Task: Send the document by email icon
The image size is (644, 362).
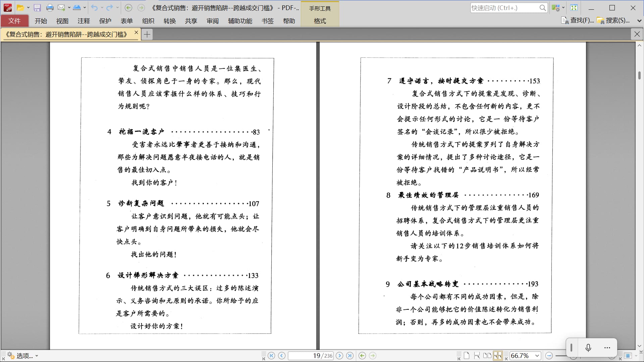Action: click(61, 8)
